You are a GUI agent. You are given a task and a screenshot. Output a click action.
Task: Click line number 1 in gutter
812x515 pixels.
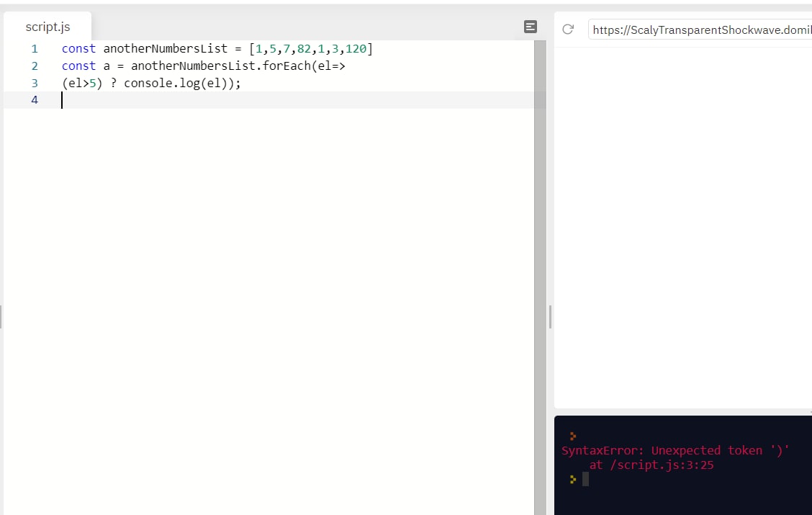tap(35, 49)
